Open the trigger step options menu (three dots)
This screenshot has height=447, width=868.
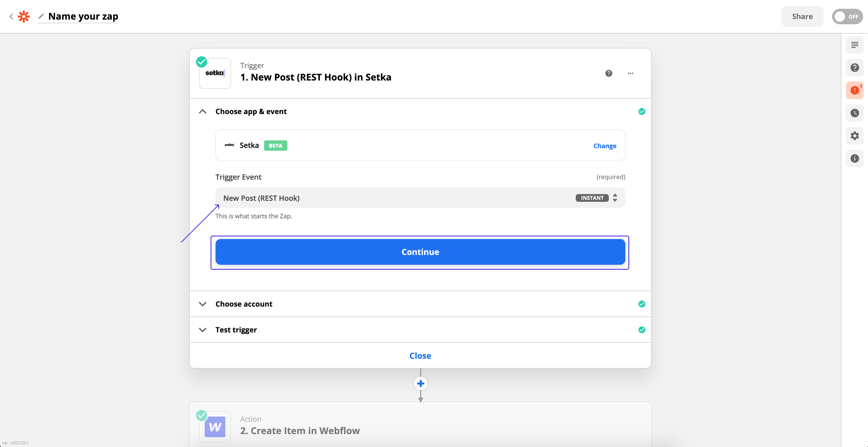tap(631, 73)
